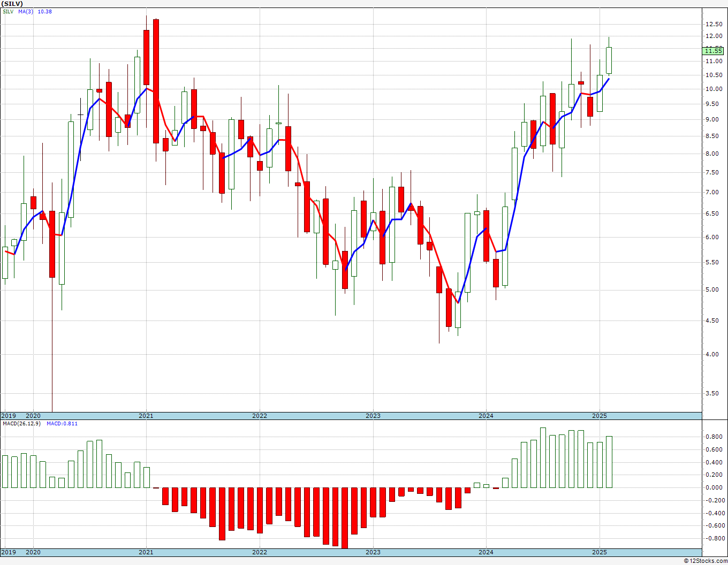The height and width of the screenshot is (565, 728).
Task: Click the 11.00 price axis label
Action: coord(713,62)
